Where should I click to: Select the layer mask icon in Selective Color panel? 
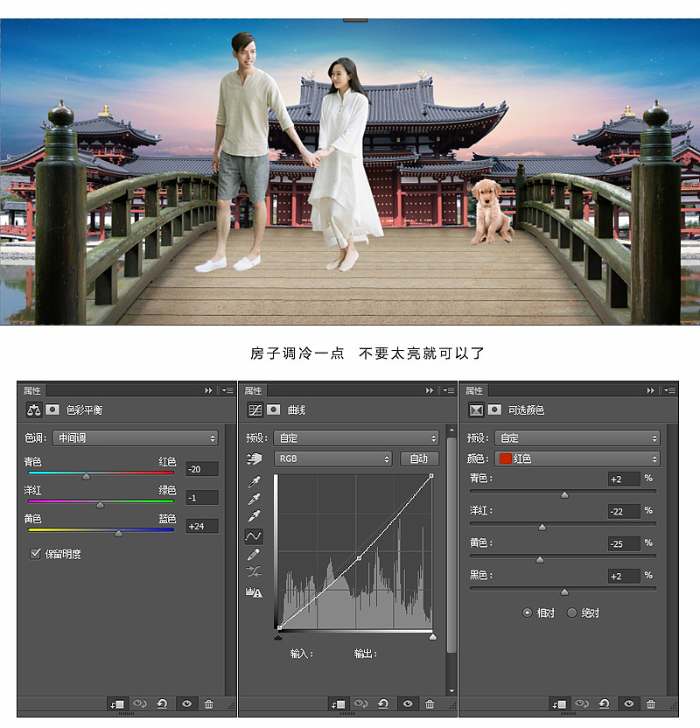point(494,409)
